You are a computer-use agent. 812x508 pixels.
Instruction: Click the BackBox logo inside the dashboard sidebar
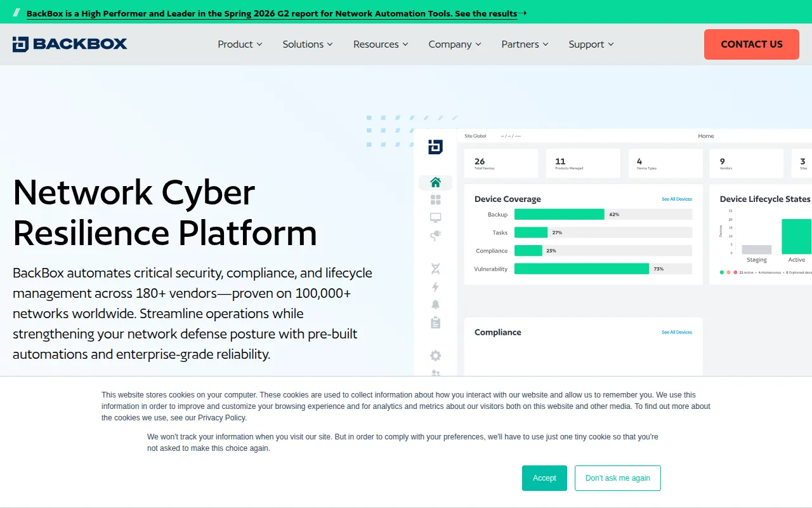(435, 147)
